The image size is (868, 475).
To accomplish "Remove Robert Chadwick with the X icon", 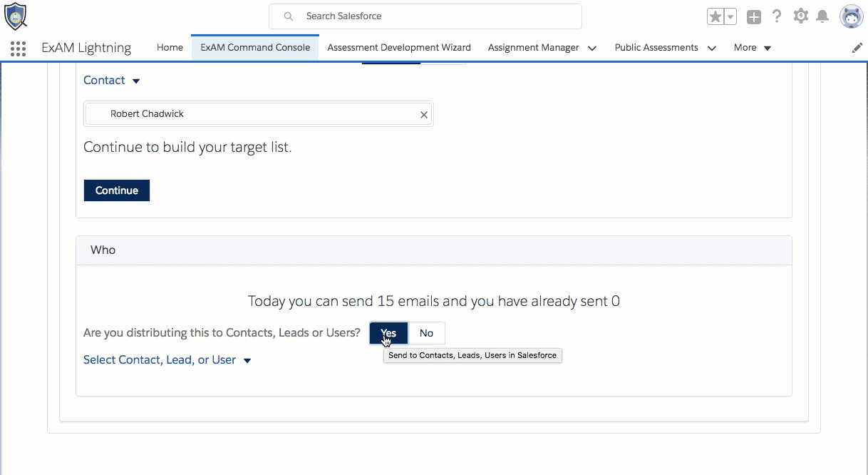I will tap(424, 114).
